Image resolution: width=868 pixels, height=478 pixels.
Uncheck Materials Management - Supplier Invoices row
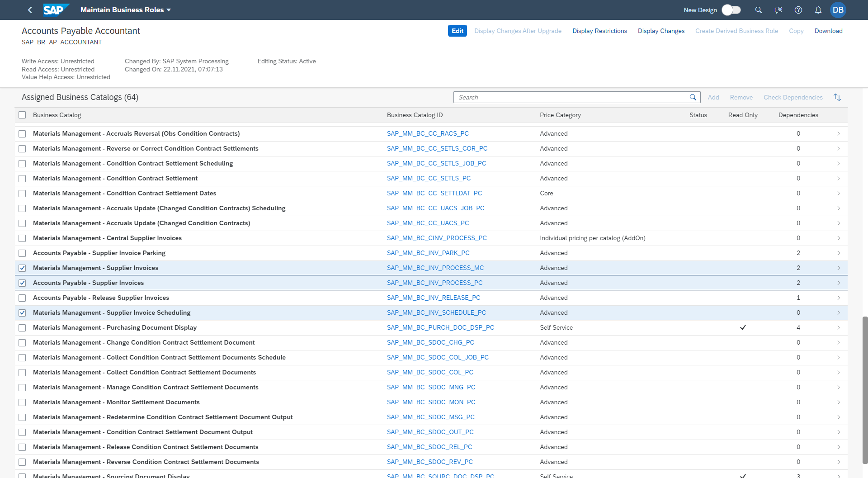(x=22, y=268)
